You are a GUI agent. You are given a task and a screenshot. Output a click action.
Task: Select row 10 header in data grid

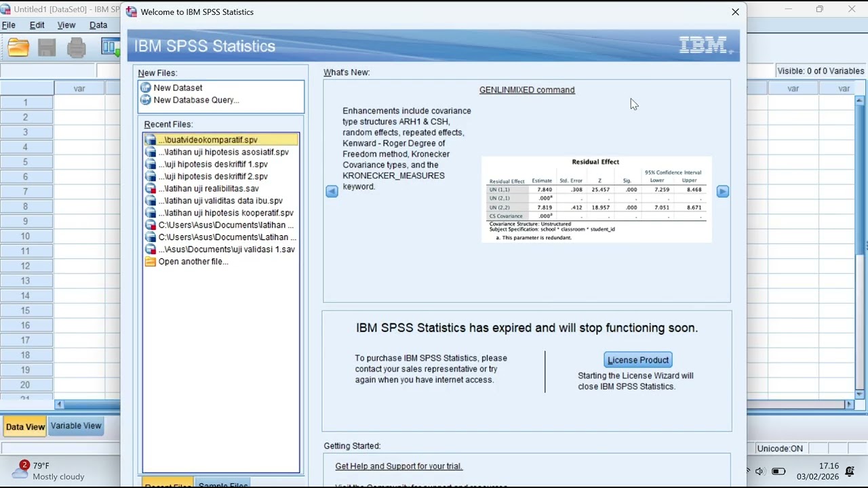(x=26, y=236)
